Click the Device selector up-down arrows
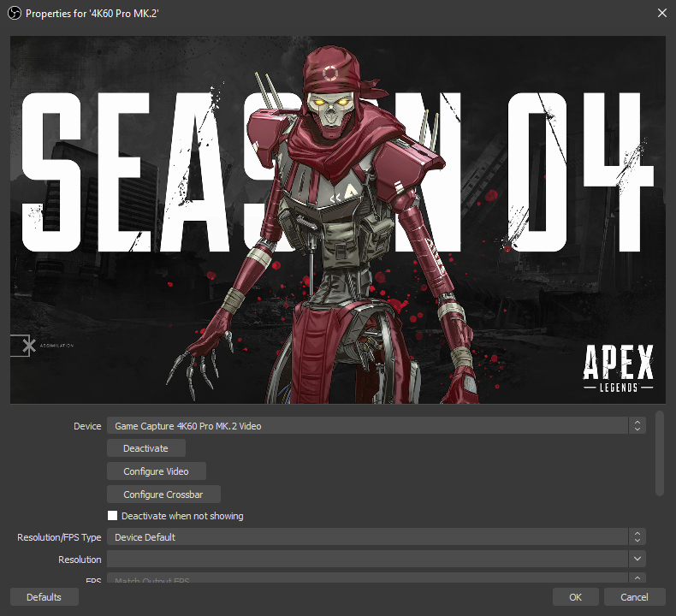The width and height of the screenshot is (676, 616). click(637, 425)
